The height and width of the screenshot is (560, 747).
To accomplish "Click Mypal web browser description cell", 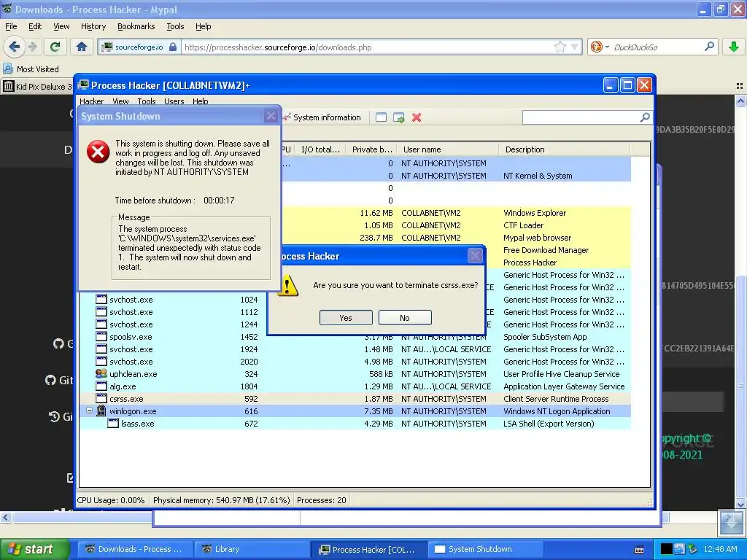I will pyautogui.click(x=538, y=238).
